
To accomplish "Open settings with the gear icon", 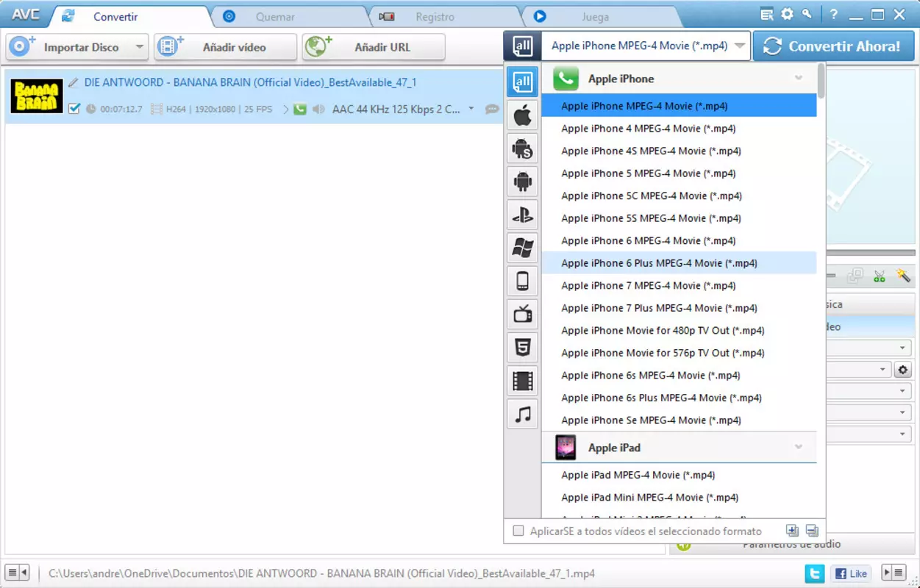I will (x=787, y=15).
